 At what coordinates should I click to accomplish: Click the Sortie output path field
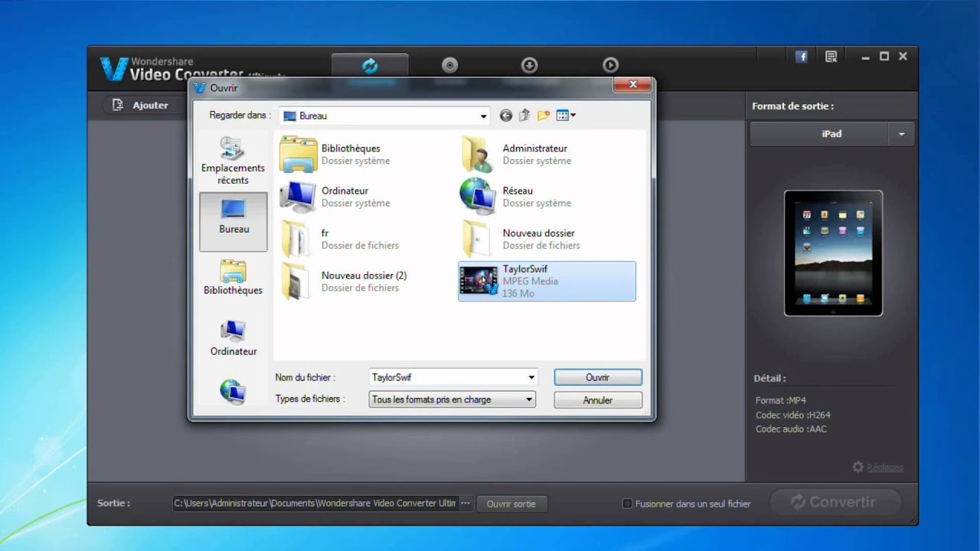click(315, 504)
